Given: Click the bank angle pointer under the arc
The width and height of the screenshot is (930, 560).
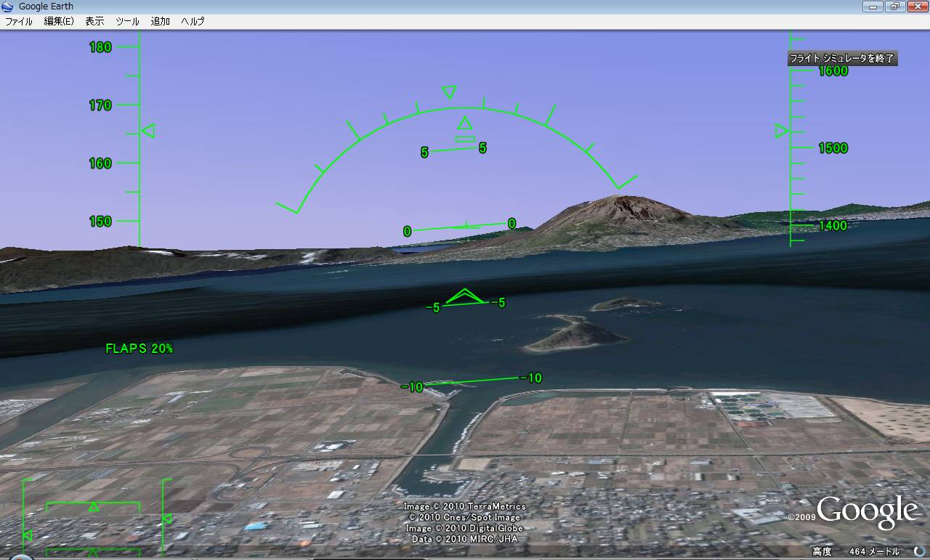Looking at the screenshot, I should coord(464,123).
